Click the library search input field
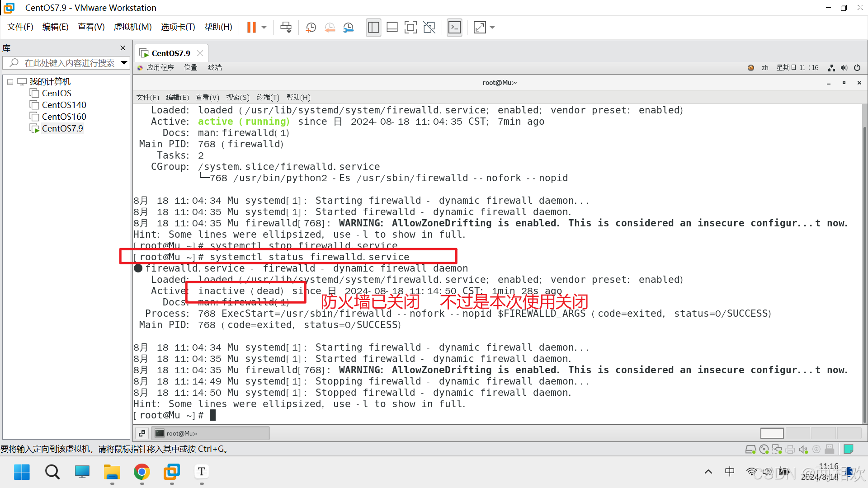This screenshot has width=868, height=488. coord(70,63)
